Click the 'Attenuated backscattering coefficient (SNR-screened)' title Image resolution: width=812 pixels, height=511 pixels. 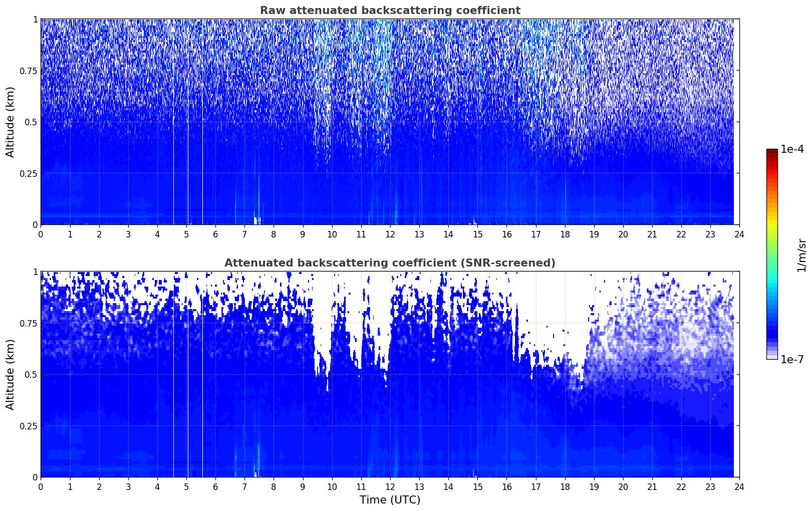point(390,263)
